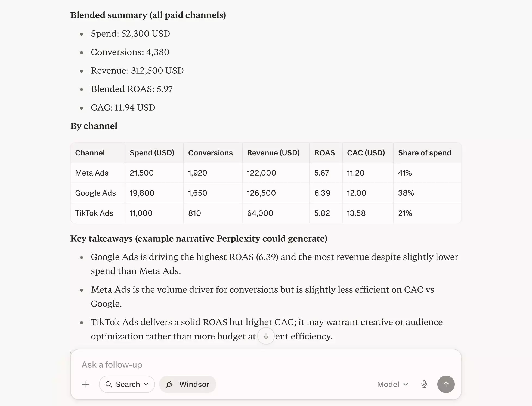Click the Share of spend header
This screenshot has height=406, width=532.
425,153
